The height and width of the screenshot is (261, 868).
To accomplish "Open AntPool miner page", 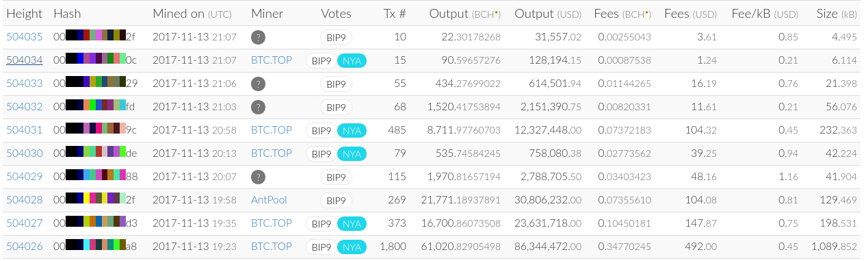I will coord(269,200).
